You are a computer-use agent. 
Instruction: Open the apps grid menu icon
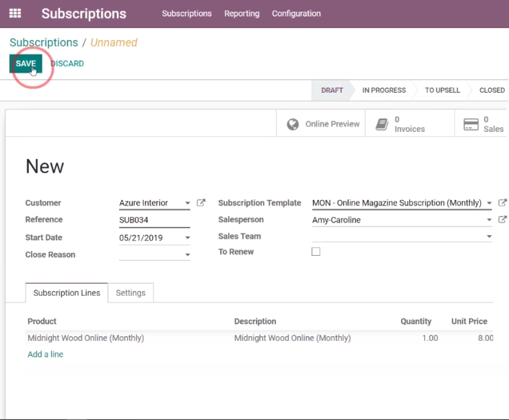tap(15, 13)
